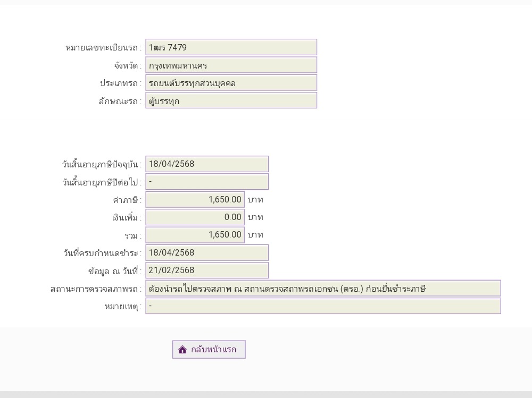Viewport: 532px width, 398px height.
Task: Click the เงินเพิ่ม field showing 0.00
Action: tap(195, 217)
